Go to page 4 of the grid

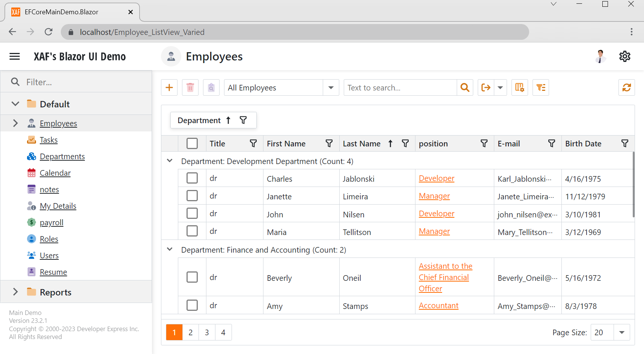(x=223, y=332)
